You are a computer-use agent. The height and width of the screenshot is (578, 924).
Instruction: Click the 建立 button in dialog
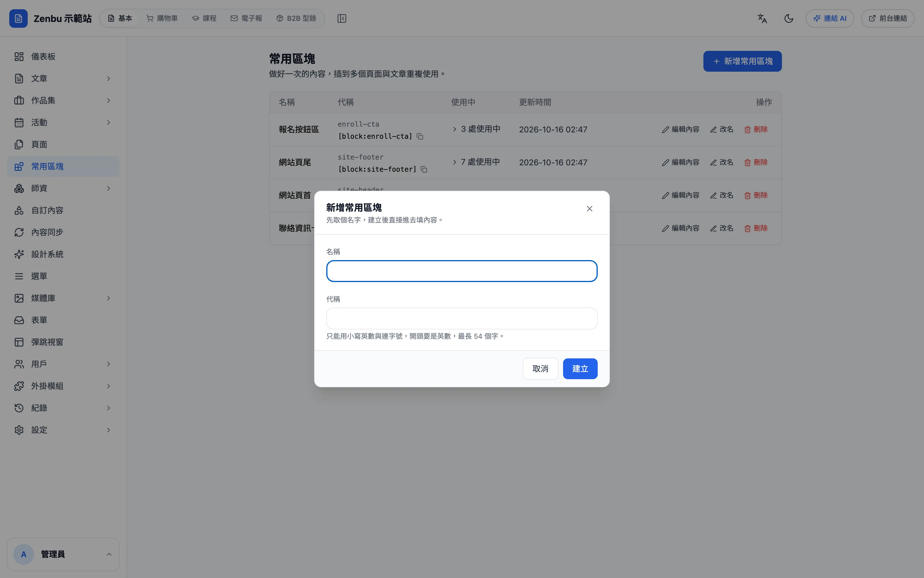coord(580,369)
